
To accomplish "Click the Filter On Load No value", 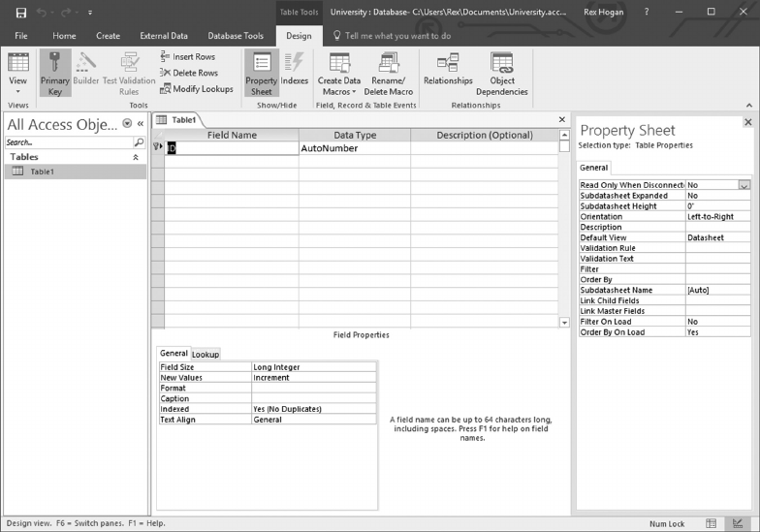I will [x=717, y=322].
